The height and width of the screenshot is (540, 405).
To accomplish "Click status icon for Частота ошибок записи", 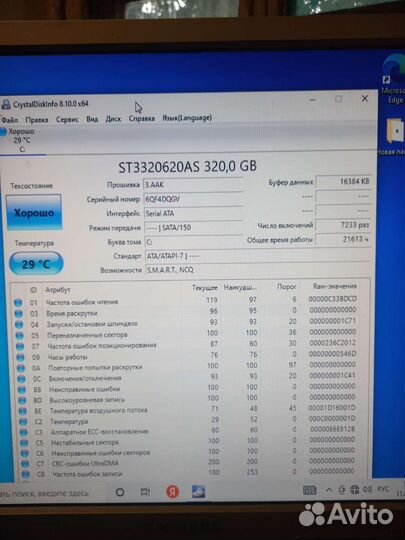I will (x=25, y=475).
